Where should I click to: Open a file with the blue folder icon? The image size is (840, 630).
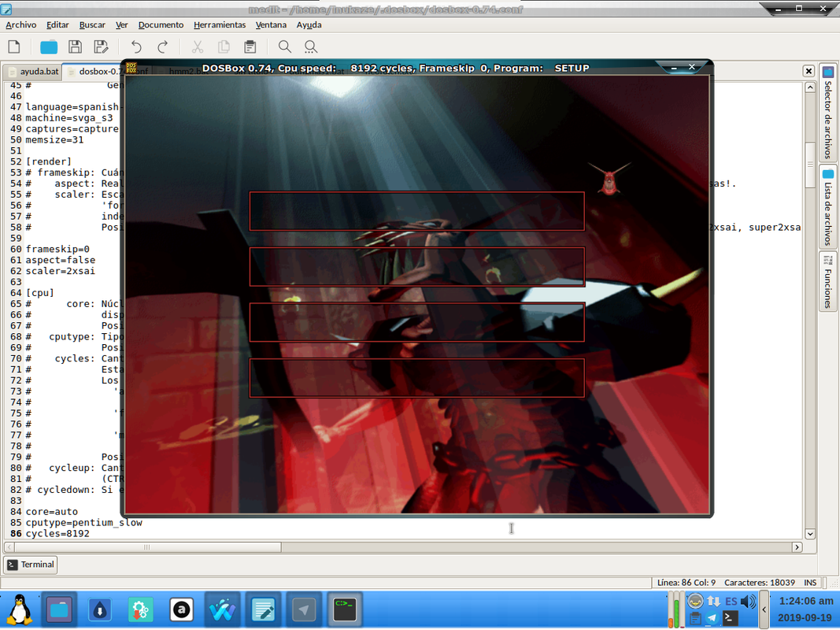point(49,47)
